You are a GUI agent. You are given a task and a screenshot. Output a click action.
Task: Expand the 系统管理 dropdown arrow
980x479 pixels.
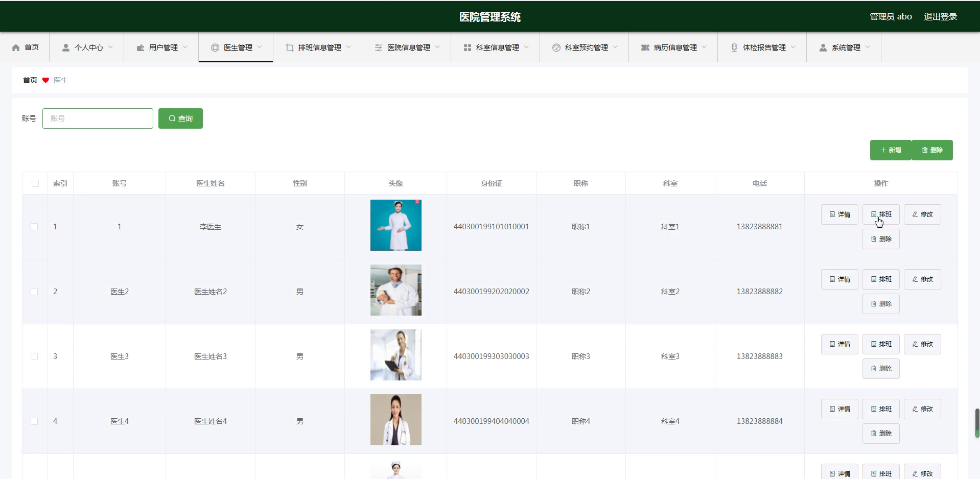point(868,47)
